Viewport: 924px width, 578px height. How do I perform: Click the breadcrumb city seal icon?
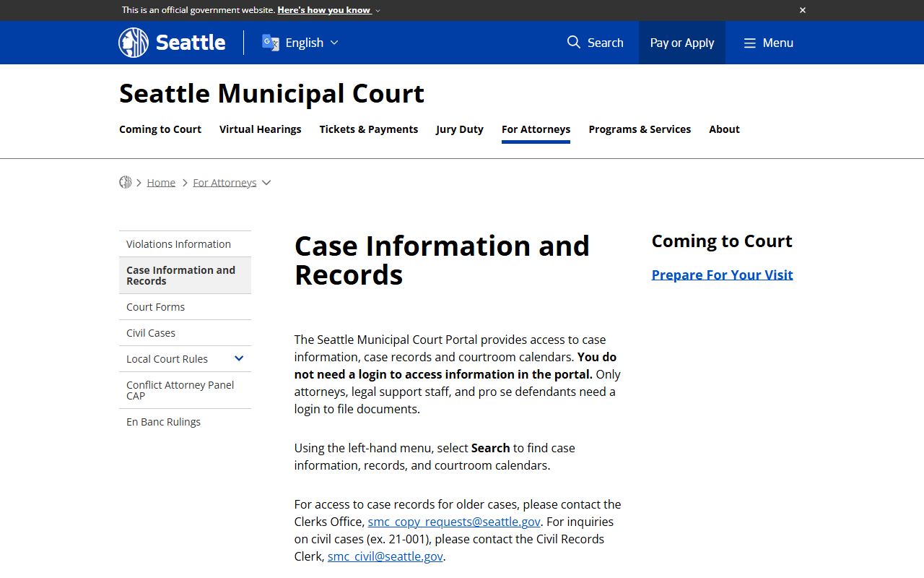point(126,182)
